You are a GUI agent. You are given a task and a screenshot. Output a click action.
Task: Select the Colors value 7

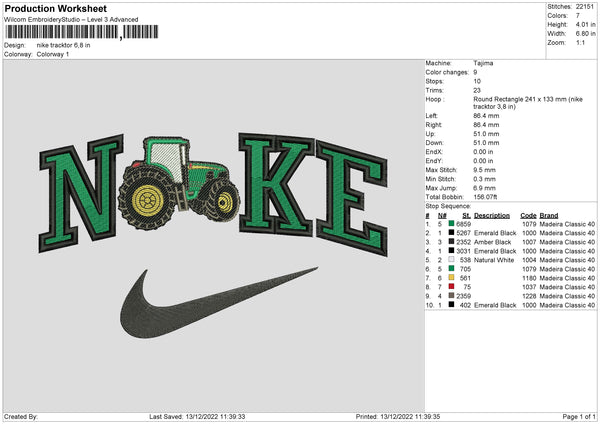click(578, 16)
